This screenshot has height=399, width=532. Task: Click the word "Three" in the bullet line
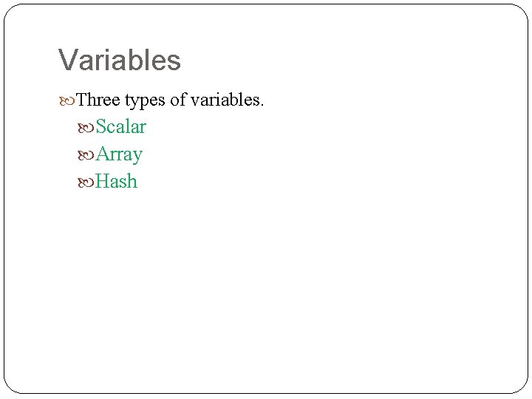pyautogui.click(x=98, y=100)
